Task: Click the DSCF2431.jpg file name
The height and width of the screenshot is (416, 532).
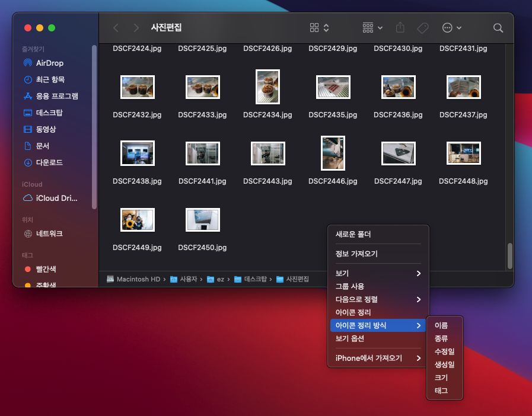Action: point(463,49)
